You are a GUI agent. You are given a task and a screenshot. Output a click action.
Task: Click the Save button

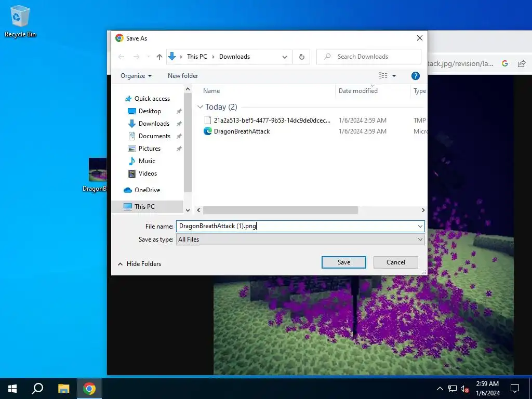(x=344, y=262)
